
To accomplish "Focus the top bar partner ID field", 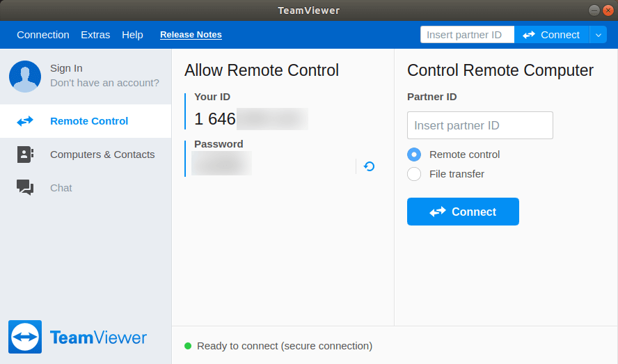I will click(467, 35).
